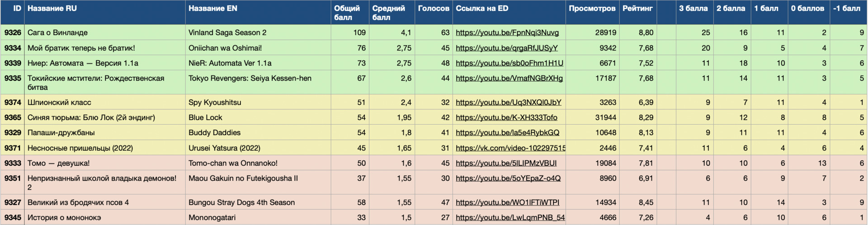868x225 pixels.
Task: Click the 'Название EN' column header
Action: click(212, 9)
